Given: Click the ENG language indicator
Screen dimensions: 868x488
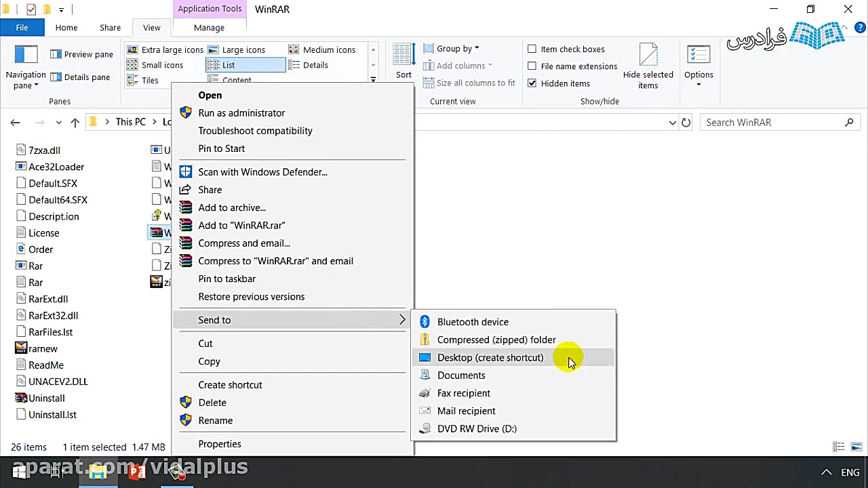Looking at the screenshot, I should [x=850, y=472].
